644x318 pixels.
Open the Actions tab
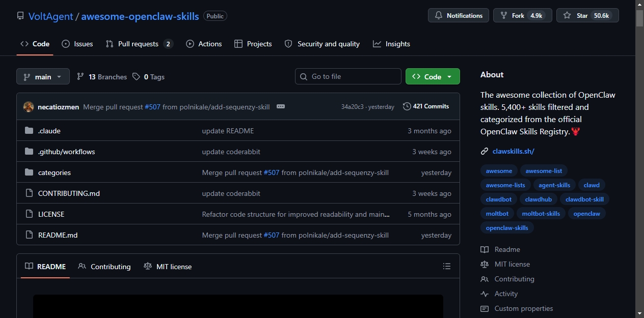coord(204,44)
